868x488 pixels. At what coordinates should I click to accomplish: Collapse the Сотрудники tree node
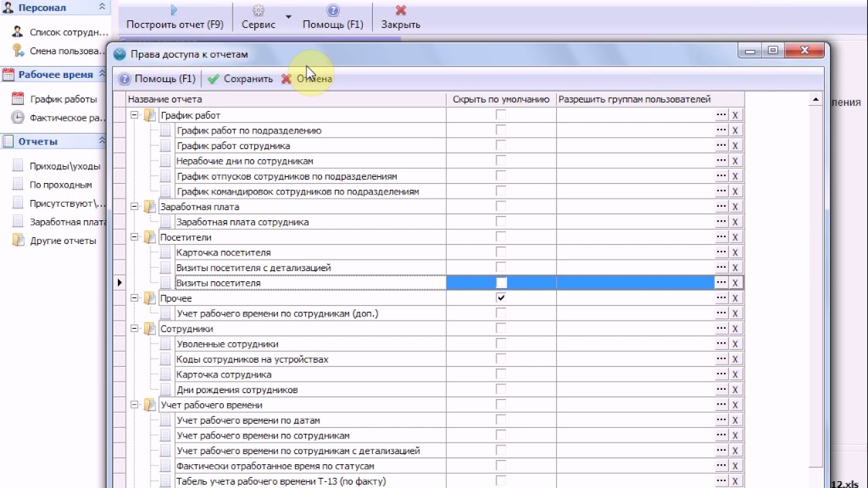pos(134,329)
